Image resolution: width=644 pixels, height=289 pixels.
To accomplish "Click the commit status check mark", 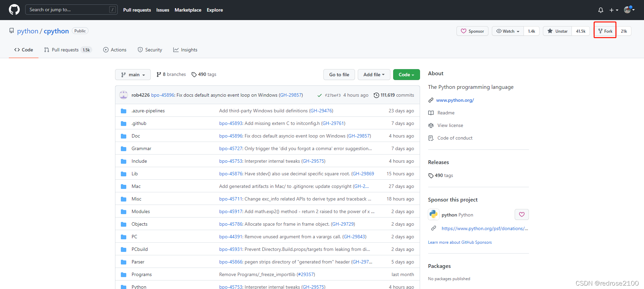I will [x=319, y=95].
